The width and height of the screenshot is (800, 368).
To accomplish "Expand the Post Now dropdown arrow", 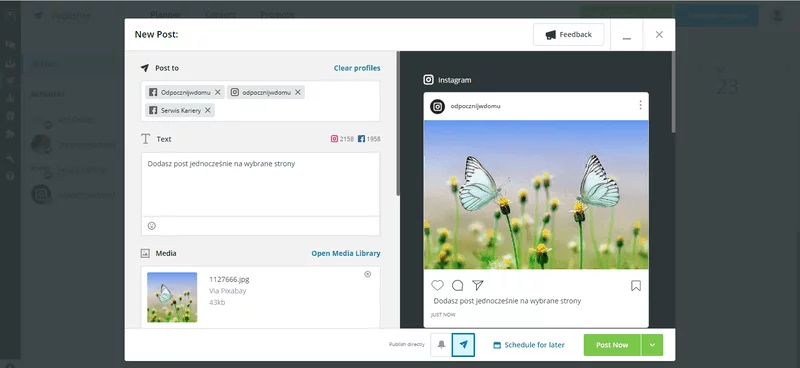I will (652, 345).
